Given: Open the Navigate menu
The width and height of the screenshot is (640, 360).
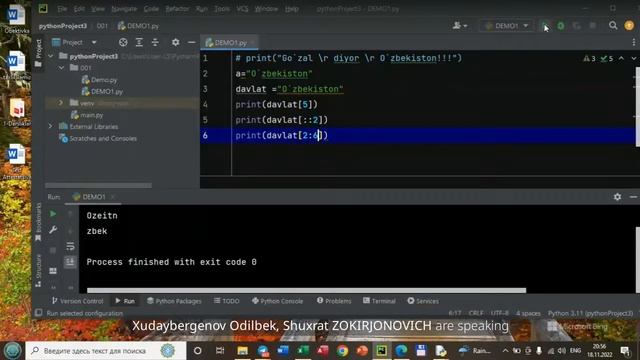Looking at the screenshot, I should [x=124, y=9].
